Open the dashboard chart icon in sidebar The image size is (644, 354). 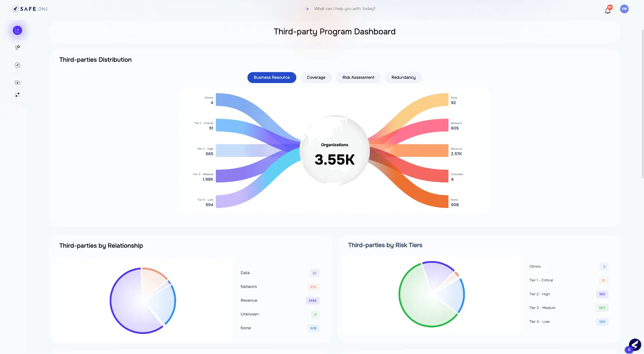click(17, 30)
